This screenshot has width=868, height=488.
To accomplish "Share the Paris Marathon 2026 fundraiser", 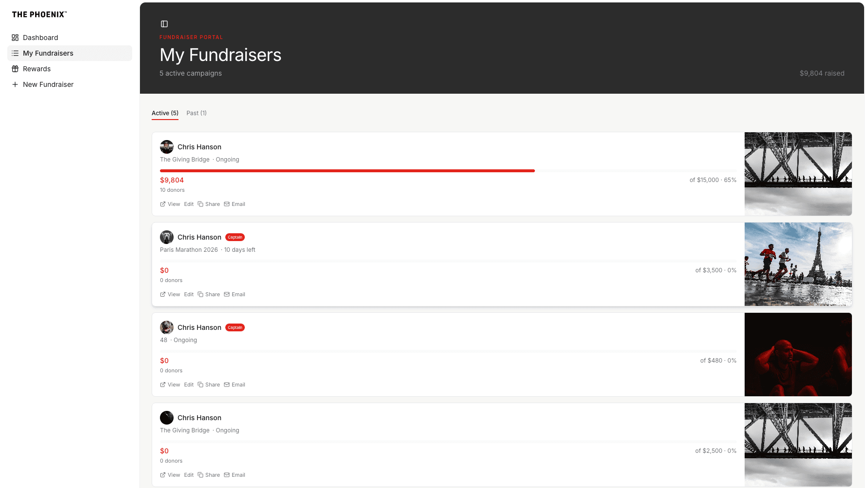I will coord(209,294).
